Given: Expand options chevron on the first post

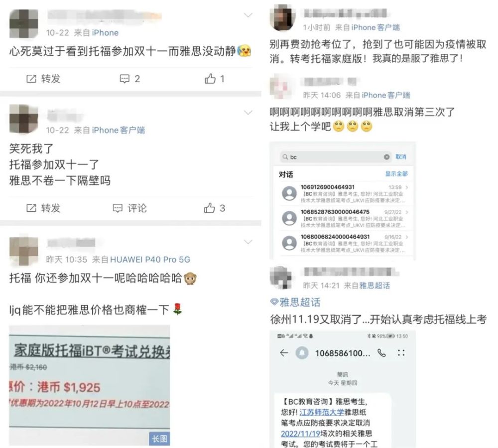Looking at the screenshot, I should pos(248,15).
